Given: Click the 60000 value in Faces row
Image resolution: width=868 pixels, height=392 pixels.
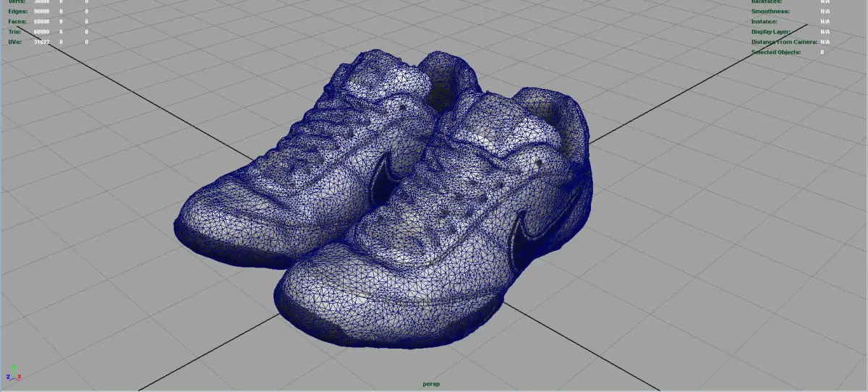Looking at the screenshot, I should pyautogui.click(x=42, y=22).
